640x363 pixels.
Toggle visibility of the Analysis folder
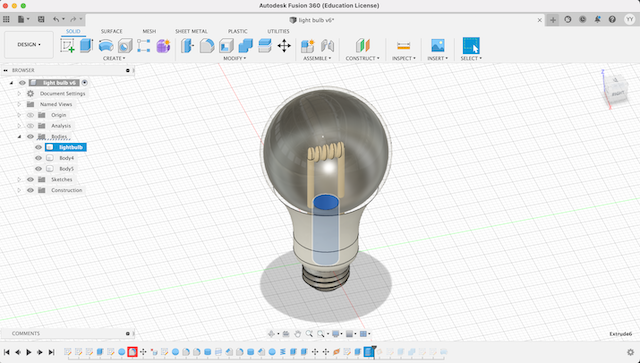click(x=30, y=126)
